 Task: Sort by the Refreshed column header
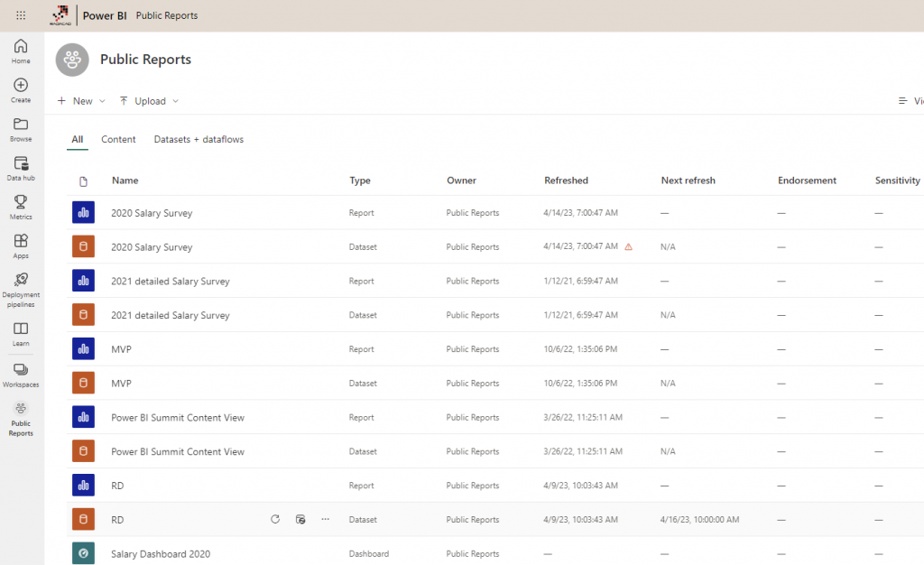click(x=566, y=181)
